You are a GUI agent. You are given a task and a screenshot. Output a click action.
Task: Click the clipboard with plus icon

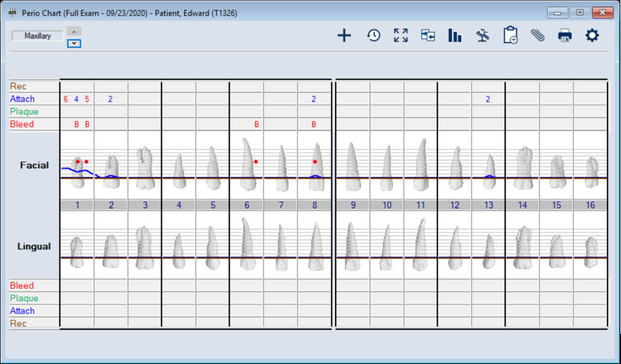[511, 36]
